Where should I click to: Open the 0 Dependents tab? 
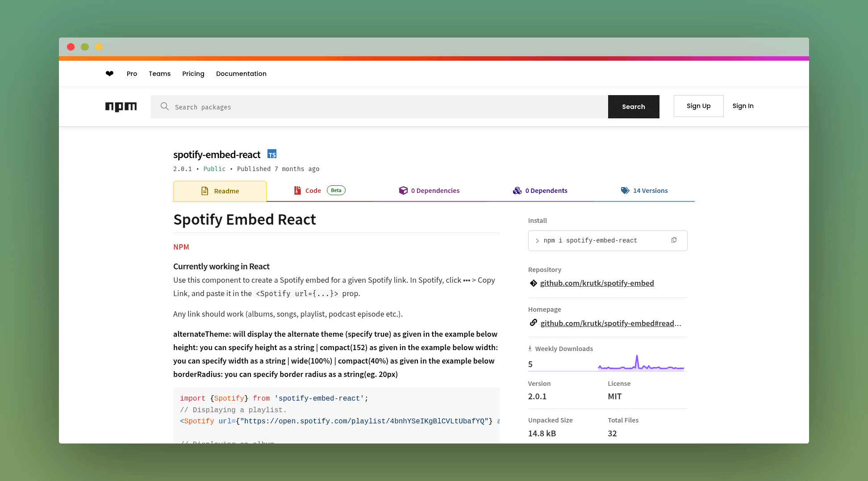540,191
